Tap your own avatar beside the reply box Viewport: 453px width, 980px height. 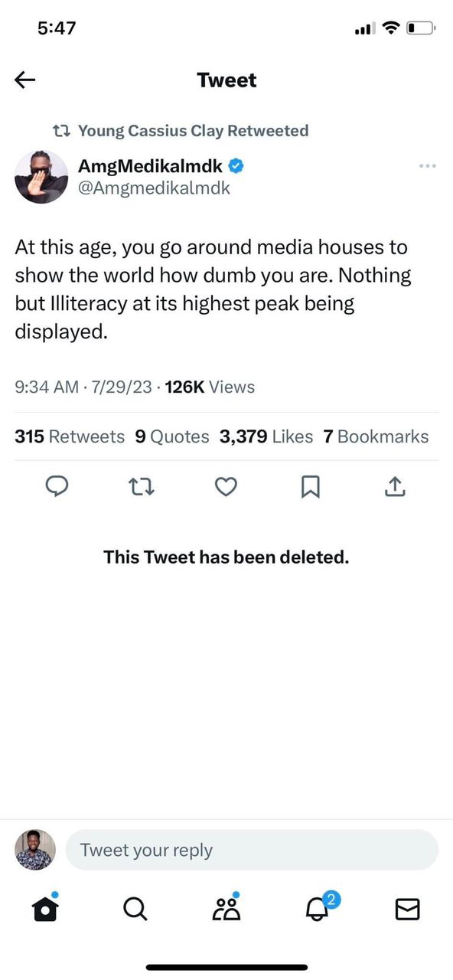(x=35, y=850)
